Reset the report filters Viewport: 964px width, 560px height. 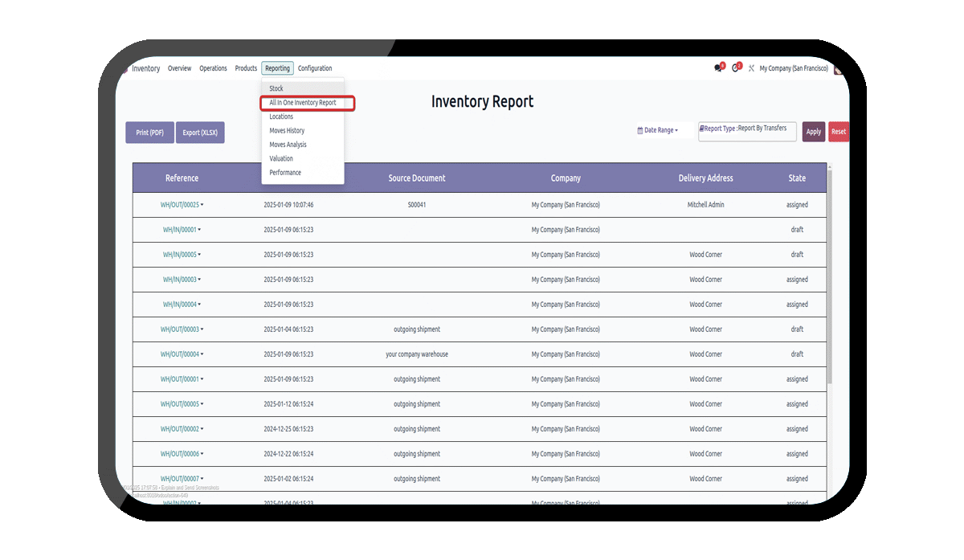pyautogui.click(x=839, y=132)
